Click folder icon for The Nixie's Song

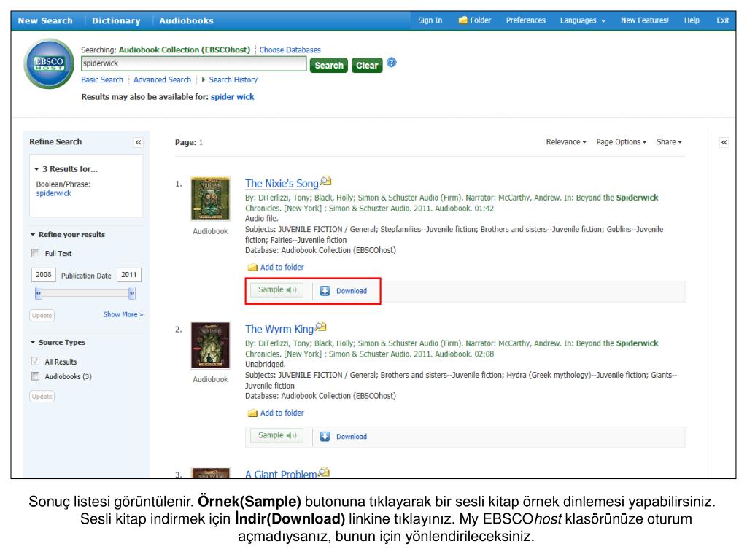coord(252,268)
